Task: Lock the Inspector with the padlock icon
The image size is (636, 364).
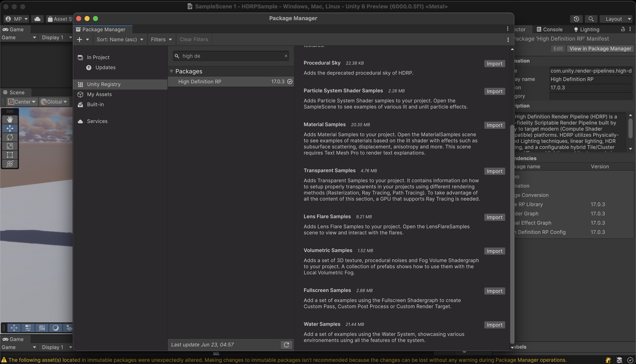Action: pyautogui.click(x=623, y=29)
